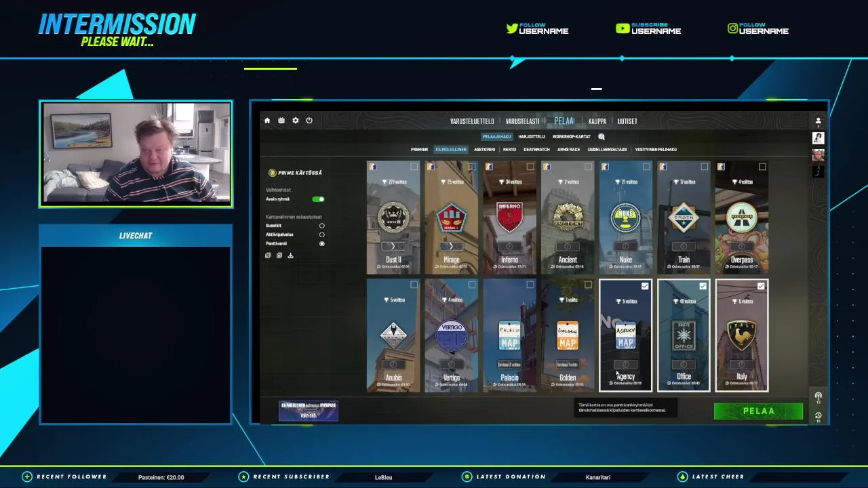Toggle the Avoin ryhmä switch
Viewport: 868px width, 488px height.
(x=318, y=199)
